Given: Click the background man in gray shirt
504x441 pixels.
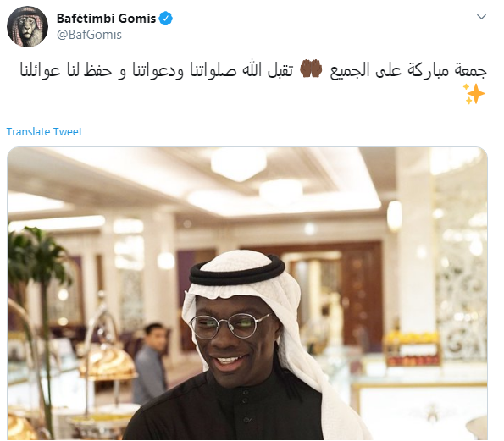Looking at the screenshot, I should [x=151, y=364].
